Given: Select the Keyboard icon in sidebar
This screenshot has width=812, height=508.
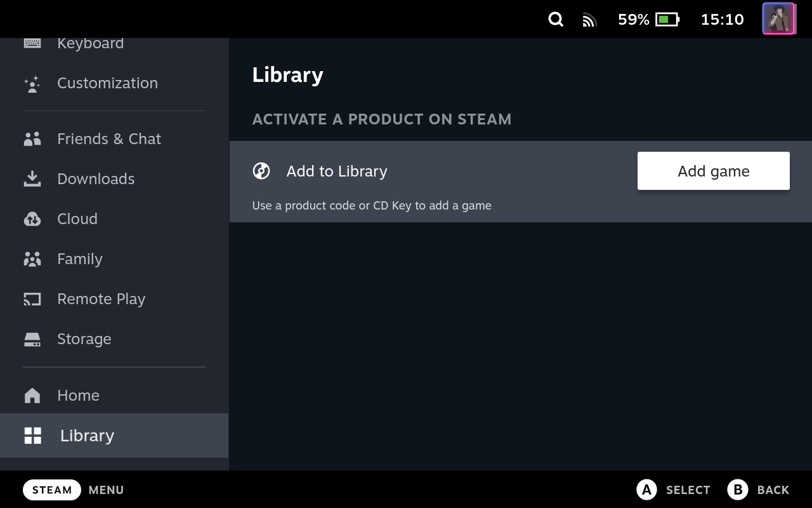Looking at the screenshot, I should (x=32, y=43).
